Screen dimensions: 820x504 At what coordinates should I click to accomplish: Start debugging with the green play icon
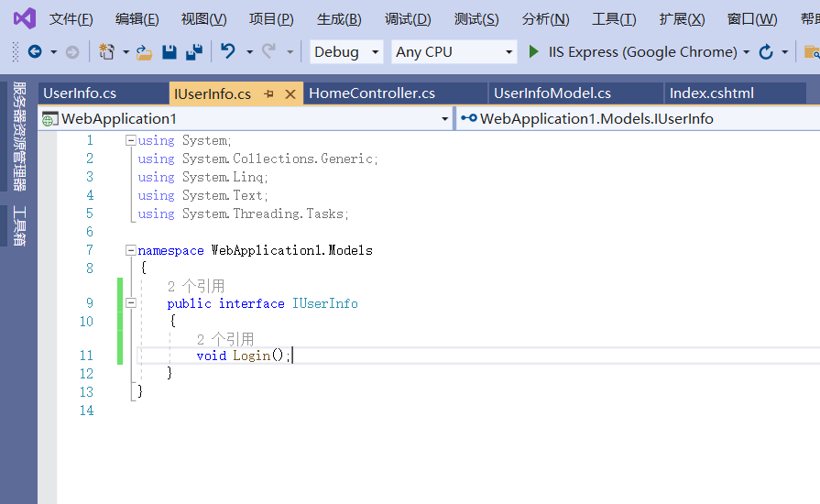pyautogui.click(x=533, y=51)
